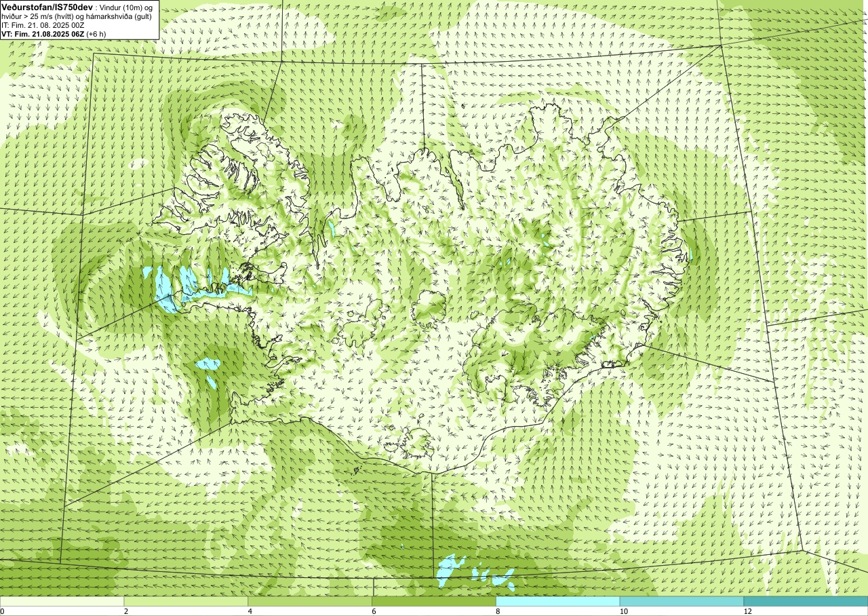The image size is (868, 616).
Task: Click the 'VT: Fim. 21.08.2025 06Z (+6 h)' line
Action: point(54,33)
